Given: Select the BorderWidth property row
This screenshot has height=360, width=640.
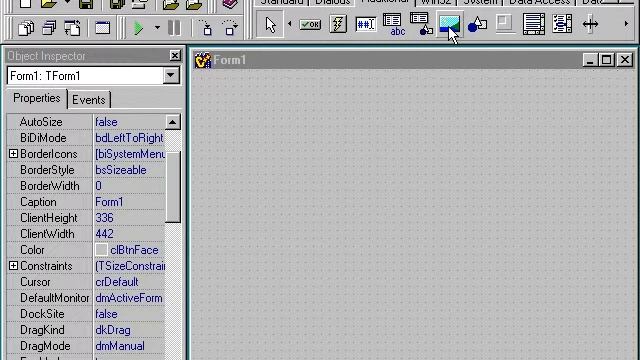Looking at the screenshot, I should coord(86,186).
